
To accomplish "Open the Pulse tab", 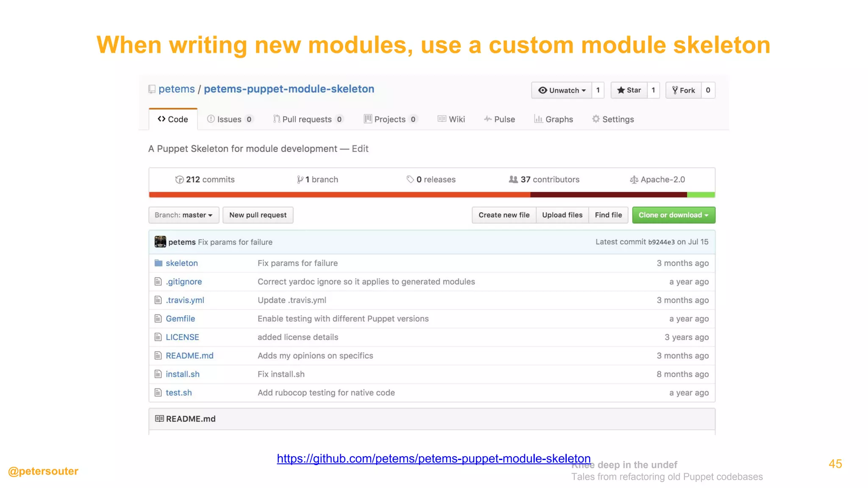I will point(500,119).
